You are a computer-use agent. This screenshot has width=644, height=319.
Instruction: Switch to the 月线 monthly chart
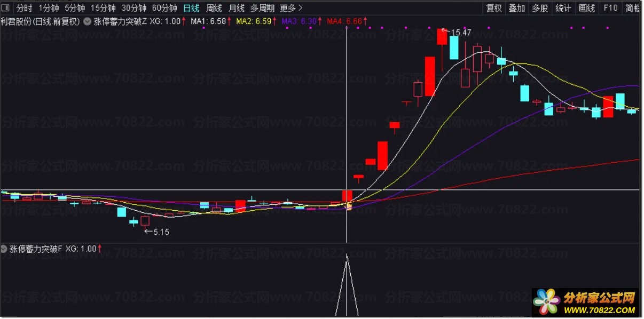coord(237,8)
